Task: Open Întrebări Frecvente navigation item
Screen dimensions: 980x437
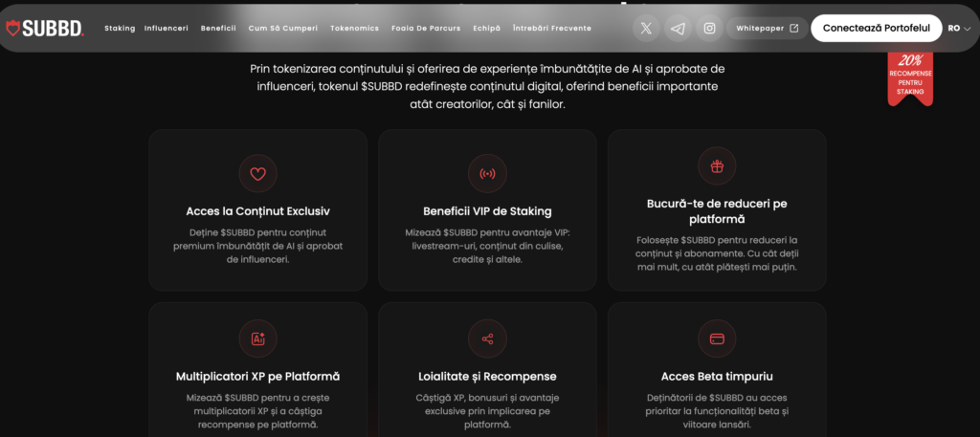Action: [x=552, y=28]
